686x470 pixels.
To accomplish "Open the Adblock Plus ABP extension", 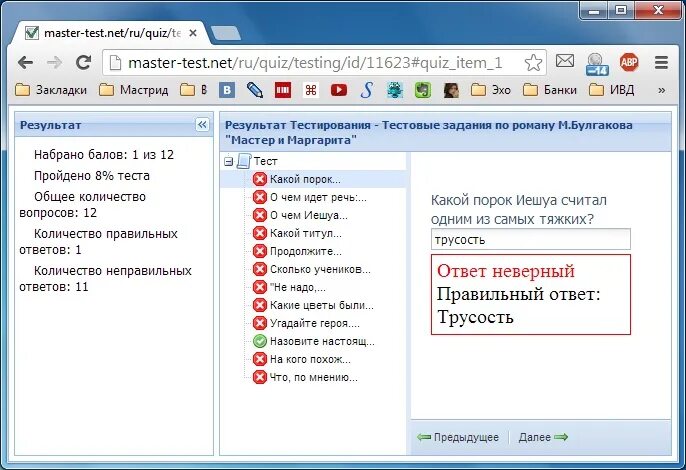I will pos(629,62).
